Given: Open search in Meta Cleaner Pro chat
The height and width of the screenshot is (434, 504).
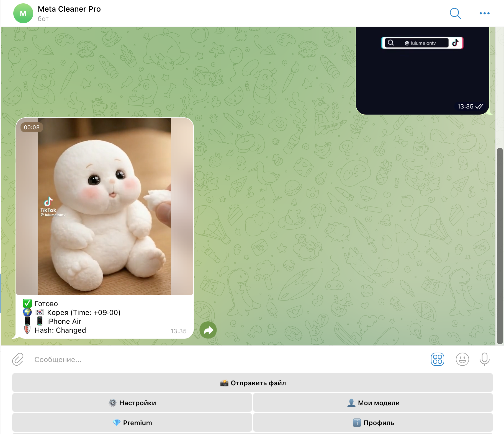Looking at the screenshot, I should (455, 13).
